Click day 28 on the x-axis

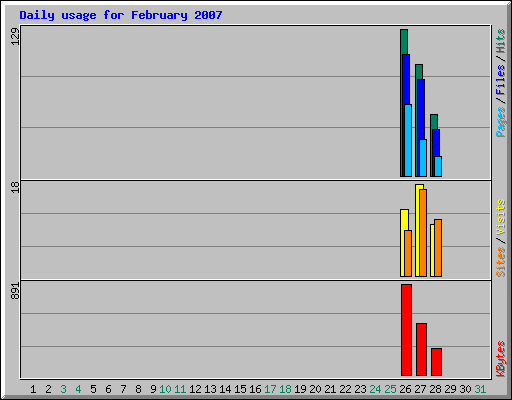435,389
